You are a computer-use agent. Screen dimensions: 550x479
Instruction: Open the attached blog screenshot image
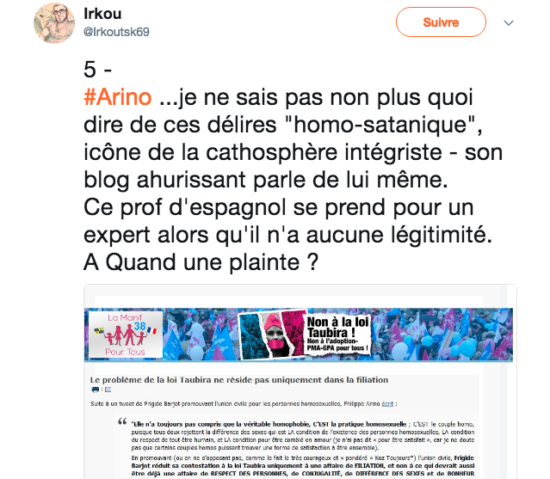point(300,382)
